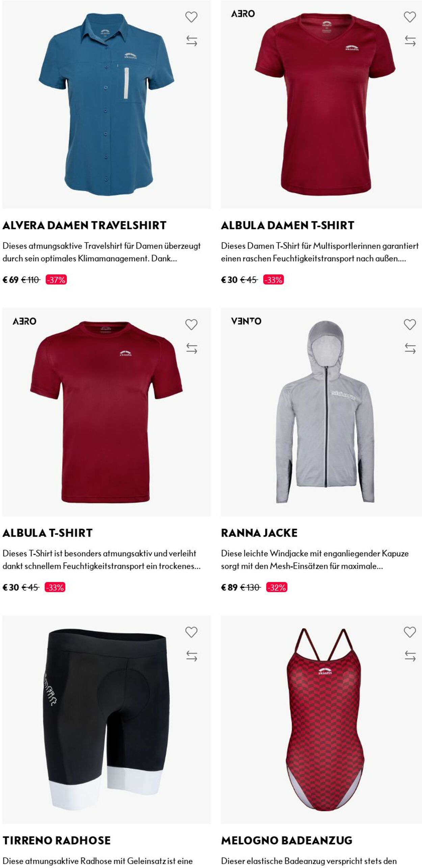Favorite the Albula Damen T-Shirt with heart

[x=410, y=17]
